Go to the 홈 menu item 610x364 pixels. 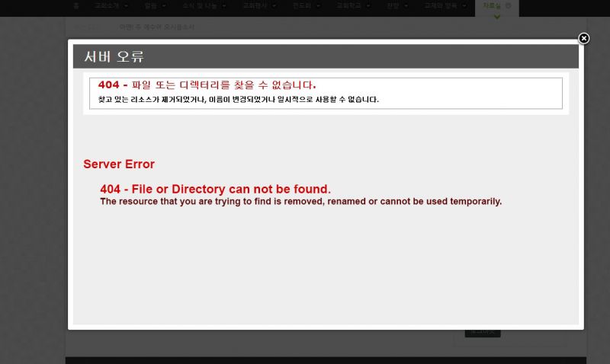[x=76, y=6]
